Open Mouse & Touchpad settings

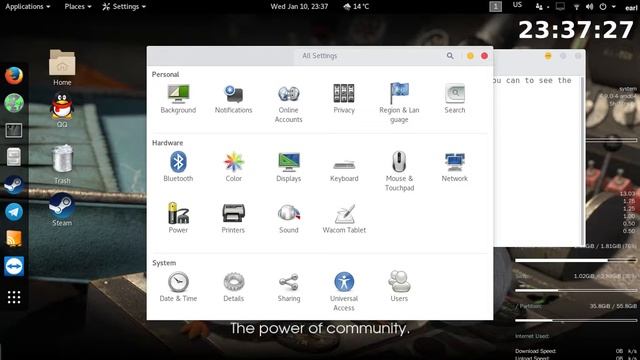point(399,171)
